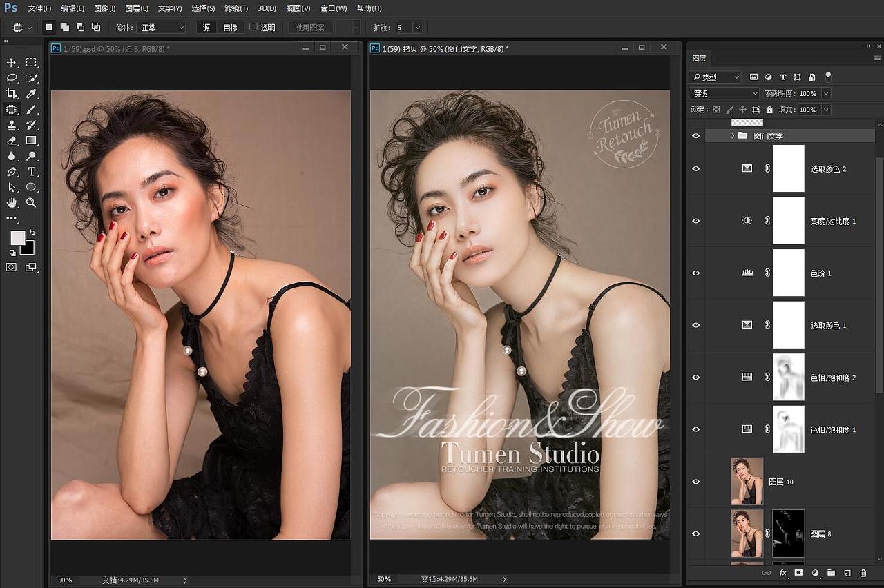Select the Lasso tool
884x588 pixels.
[11, 78]
